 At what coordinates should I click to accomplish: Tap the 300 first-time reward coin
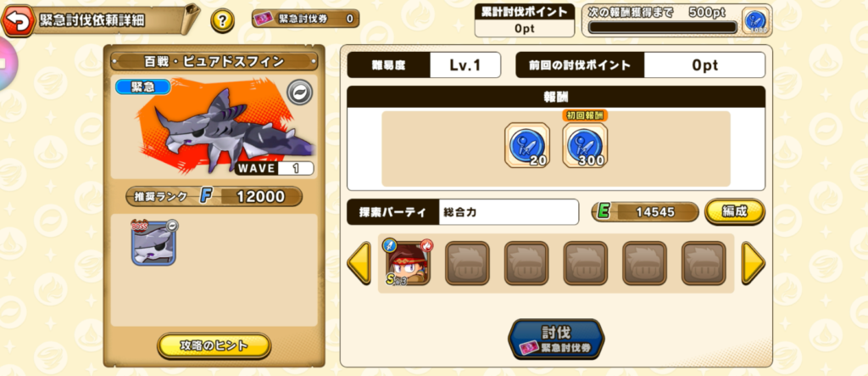click(x=585, y=145)
